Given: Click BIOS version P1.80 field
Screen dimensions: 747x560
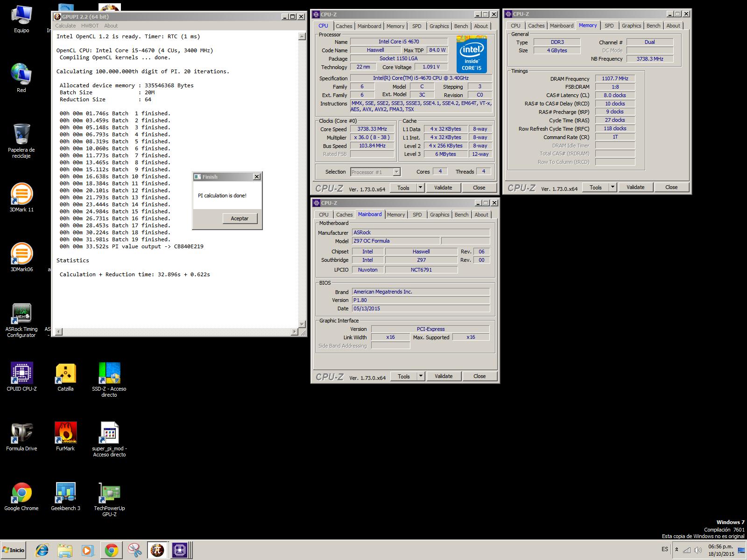Looking at the screenshot, I should (x=421, y=300).
